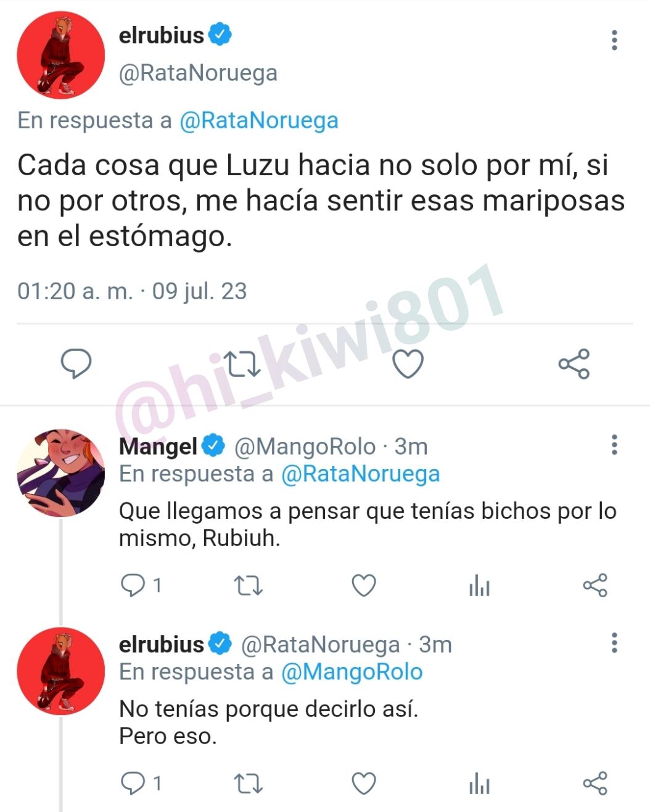Reply to the main elrubius tweet

pyautogui.click(x=76, y=363)
